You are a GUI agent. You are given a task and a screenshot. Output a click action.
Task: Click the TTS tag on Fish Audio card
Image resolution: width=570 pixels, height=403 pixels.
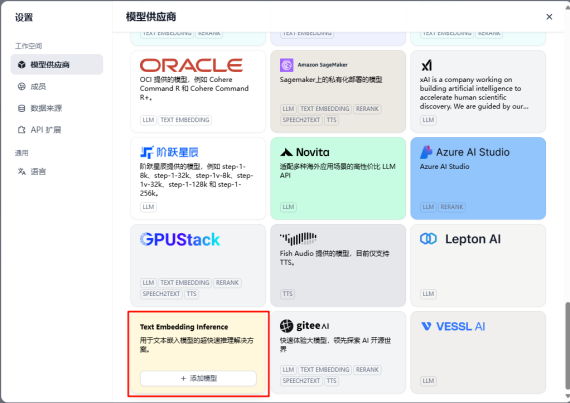(x=288, y=294)
